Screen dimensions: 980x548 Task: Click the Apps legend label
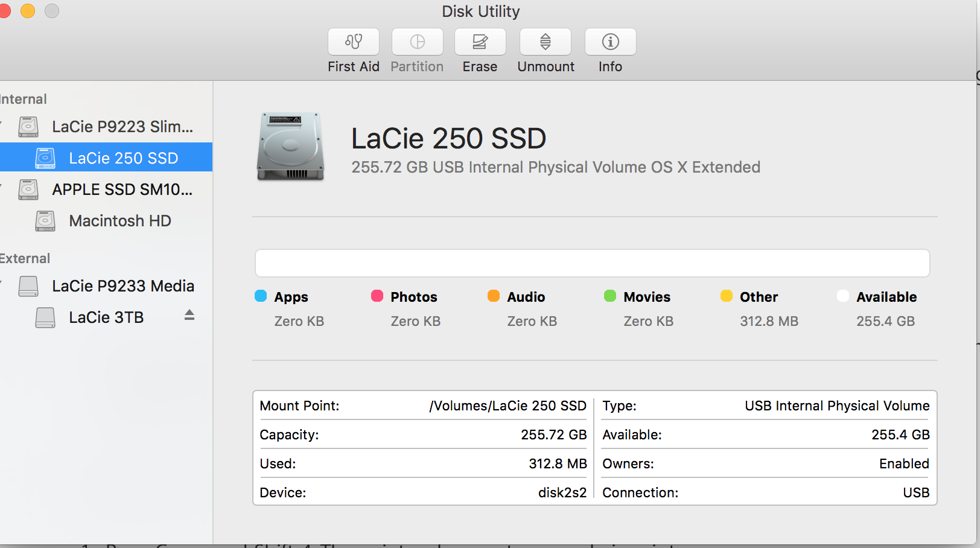point(291,297)
